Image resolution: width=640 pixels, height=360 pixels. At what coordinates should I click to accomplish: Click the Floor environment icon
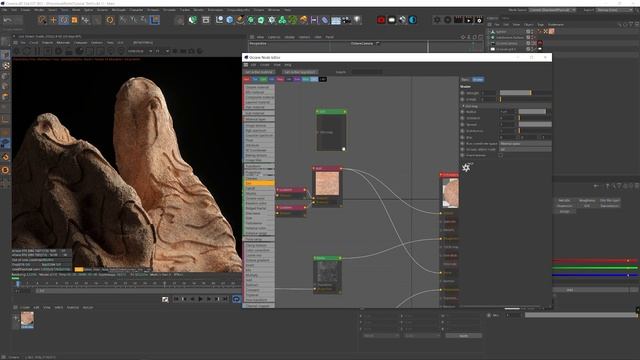[x=336, y=20]
